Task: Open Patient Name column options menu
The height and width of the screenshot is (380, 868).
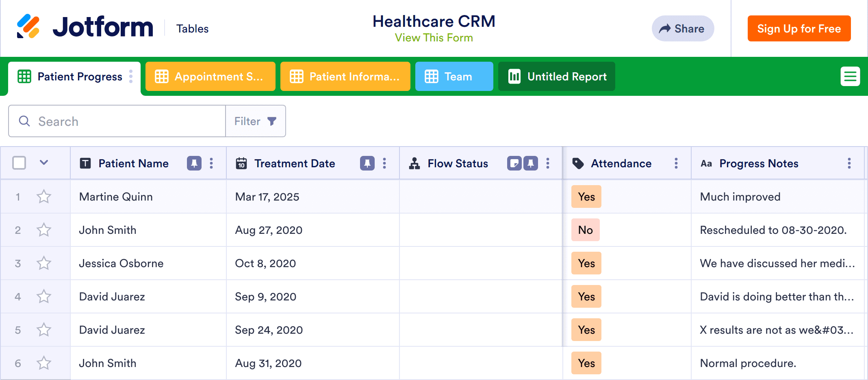Action: (211, 163)
